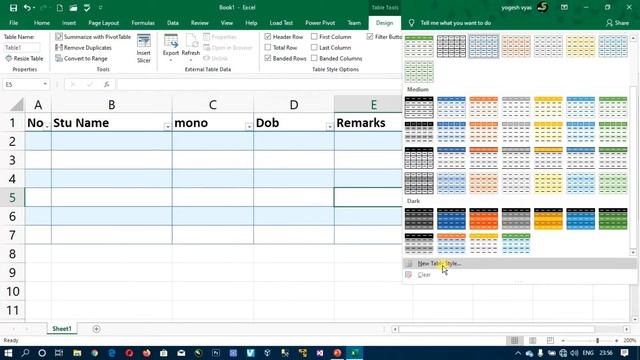The height and width of the screenshot is (360, 640).
Task: Show hidden system tray icons chevron
Action: [x=518, y=353]
